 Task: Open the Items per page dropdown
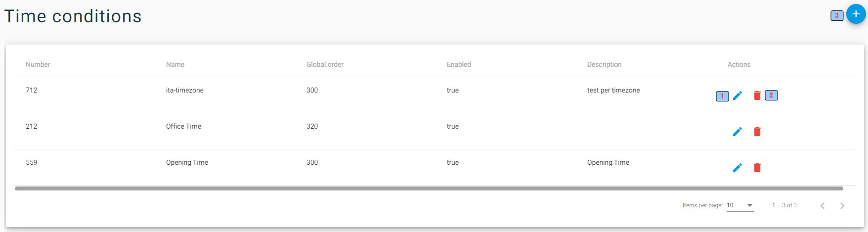tap(740, 205)
